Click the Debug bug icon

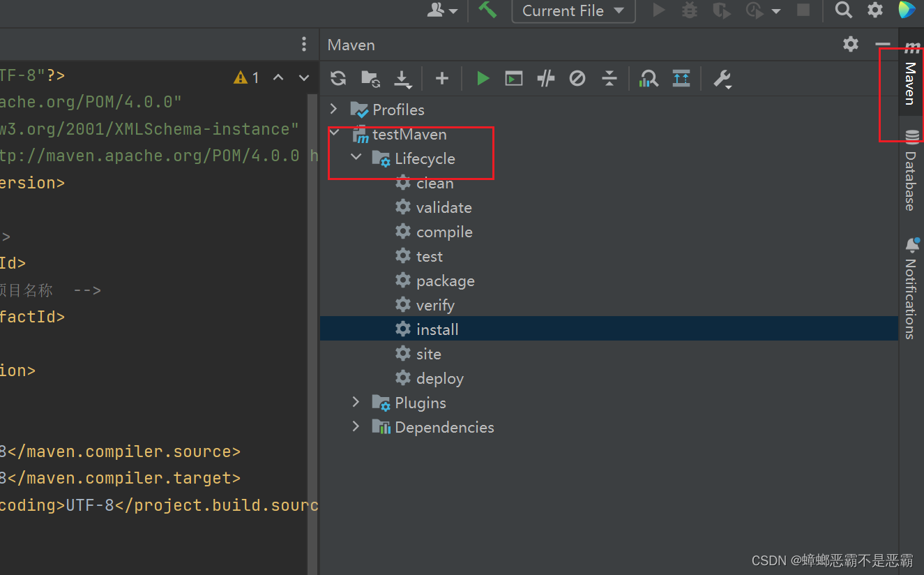click(690, 10)
